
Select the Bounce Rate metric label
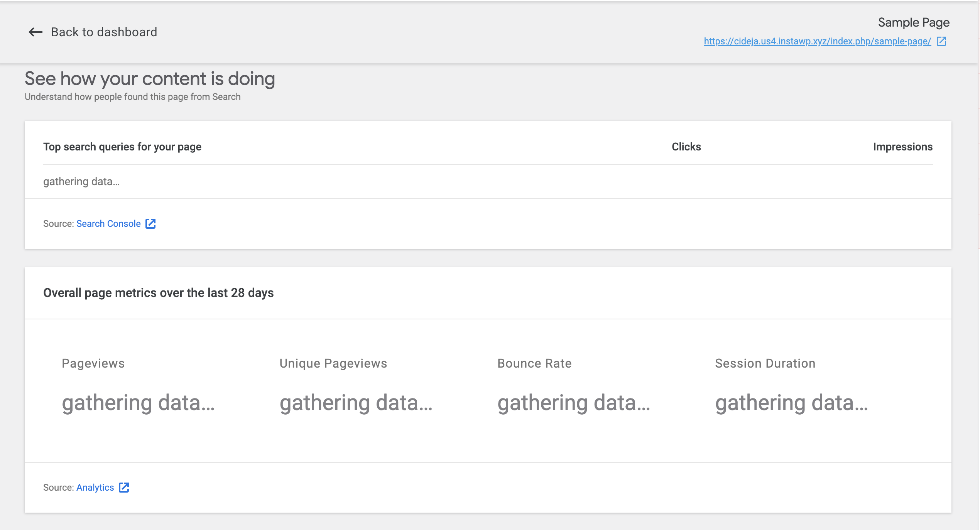point(534,363)
